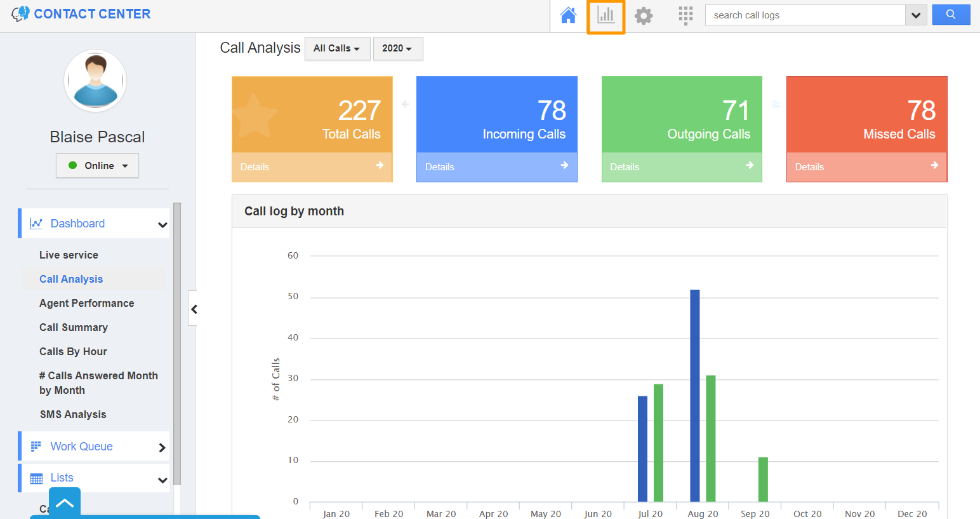The width and height of the screenshot is (980, 519).
Task: Open the All Calls filter dropdown
Action: pos(337,48)
